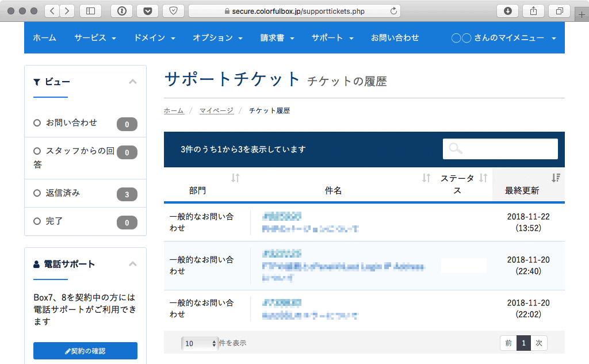
Task: Open the オプション dropdown menu
Action: (x=217, y=37)
